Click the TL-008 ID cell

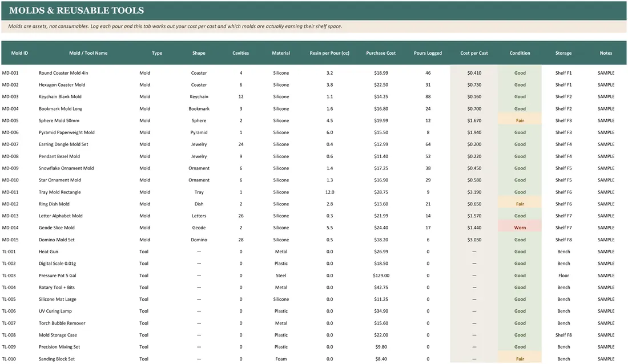(9, 335)
